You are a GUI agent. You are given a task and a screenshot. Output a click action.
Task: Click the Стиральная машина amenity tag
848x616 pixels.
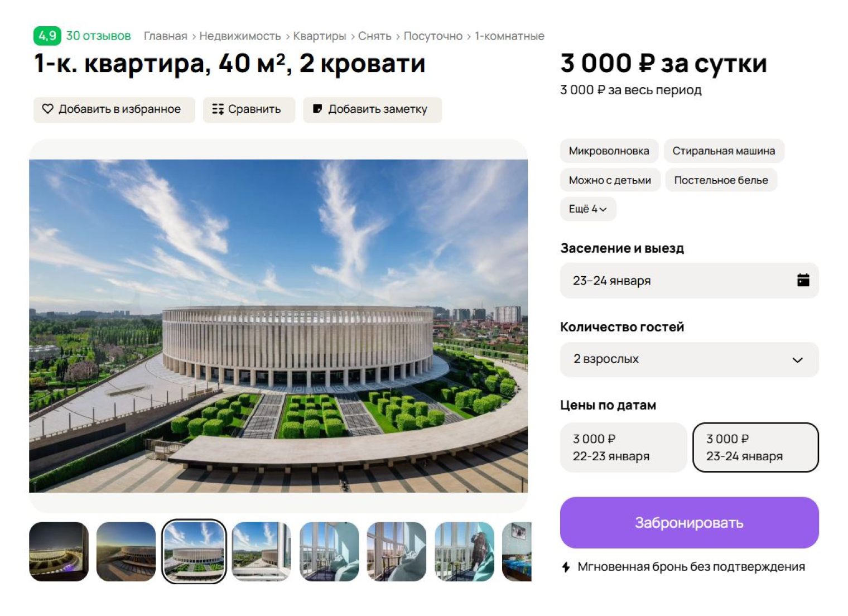tap(724, 151)
